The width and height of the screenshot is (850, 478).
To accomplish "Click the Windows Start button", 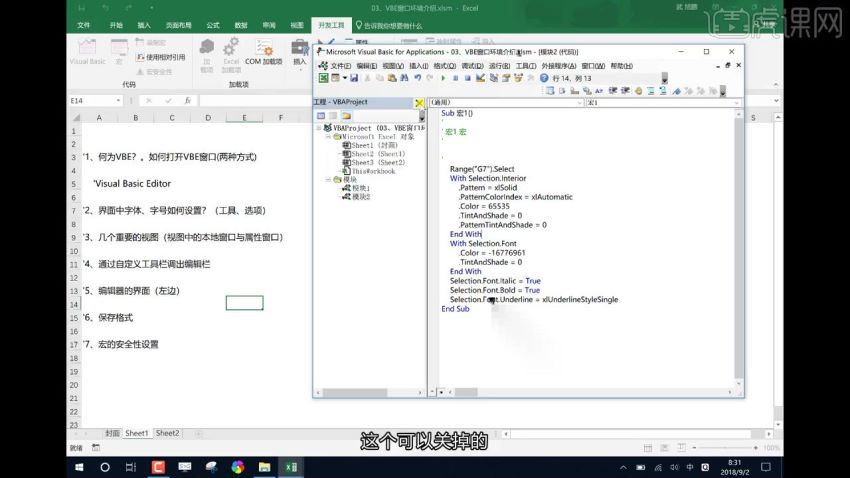I will [79, 467].
